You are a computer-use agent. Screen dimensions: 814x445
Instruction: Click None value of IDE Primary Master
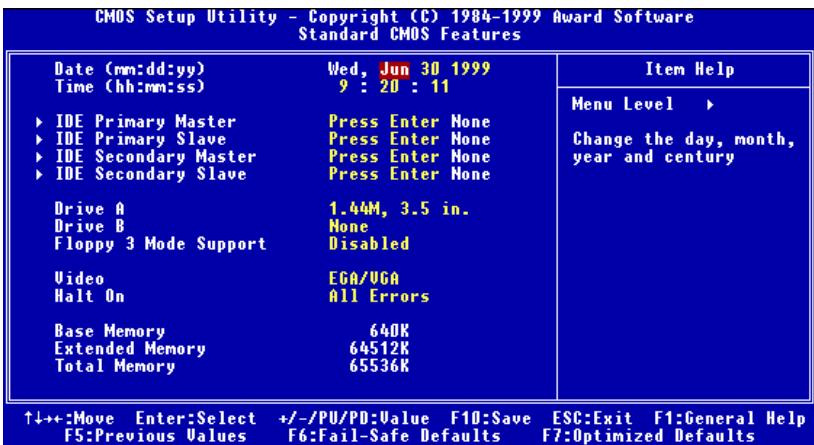pyautogui.click(x=470, y=122)
